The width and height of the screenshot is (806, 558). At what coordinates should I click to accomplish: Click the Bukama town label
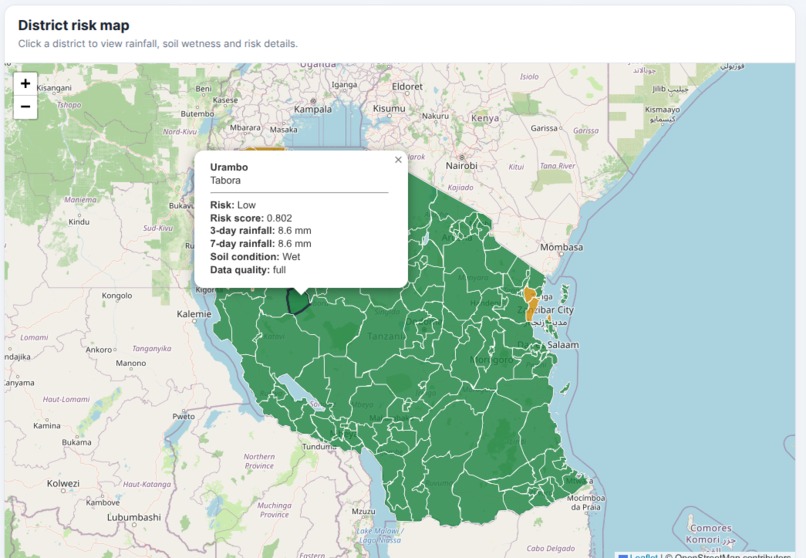pyautogui.click(x=77, y=442)
